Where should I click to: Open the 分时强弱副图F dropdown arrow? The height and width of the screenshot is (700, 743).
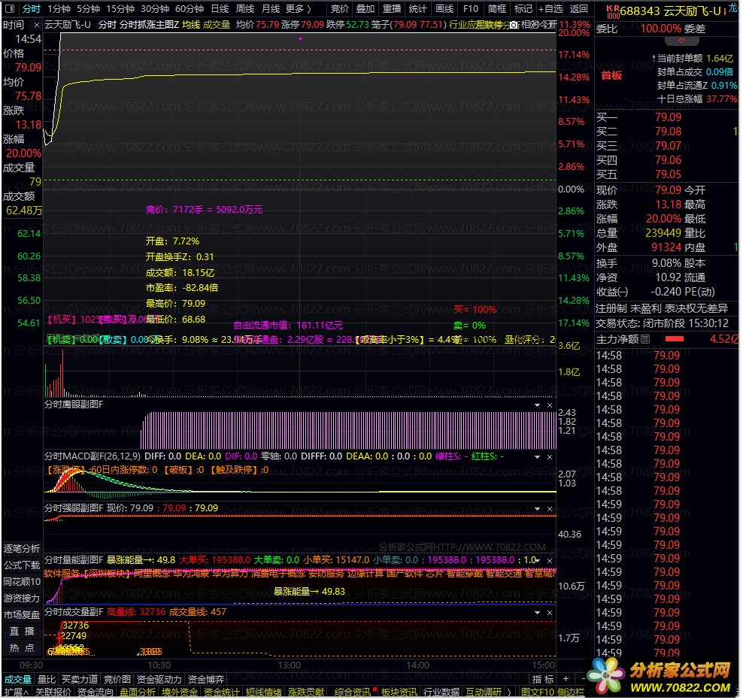point(538,510)
